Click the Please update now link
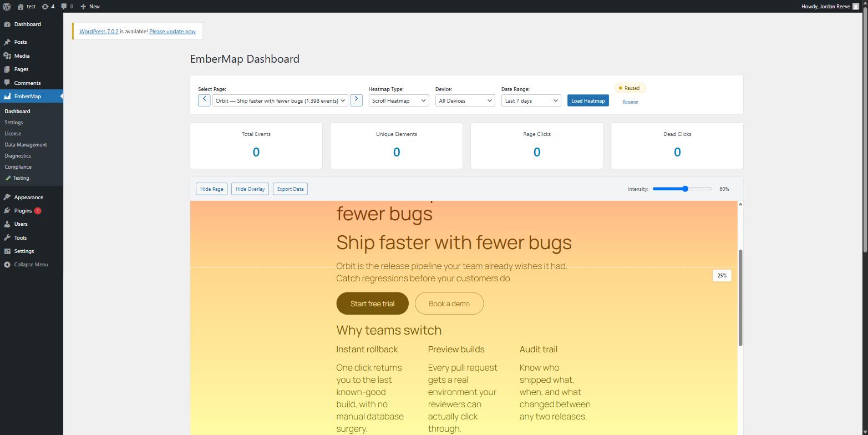Screen dimensions: 868x435 172,32
